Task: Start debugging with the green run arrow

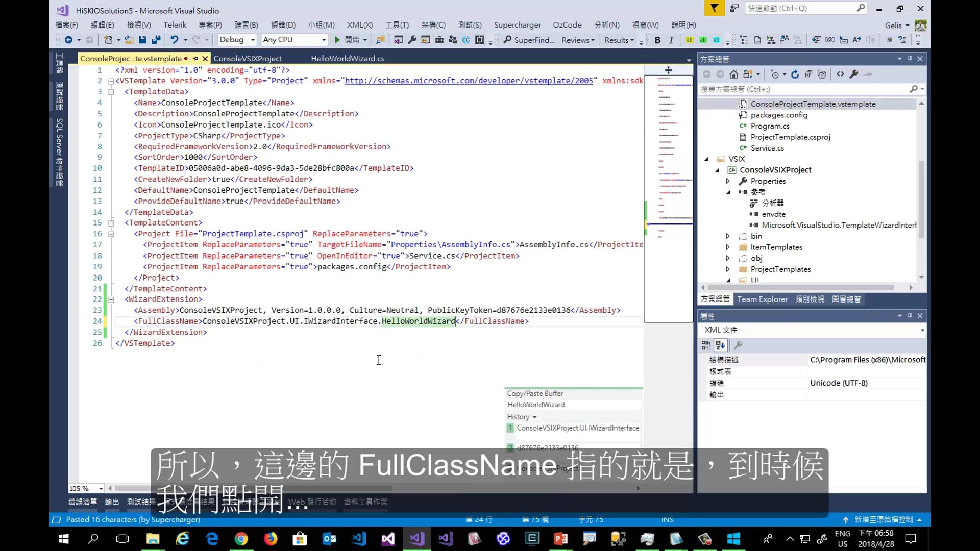Action: click(x=337, y=39)
